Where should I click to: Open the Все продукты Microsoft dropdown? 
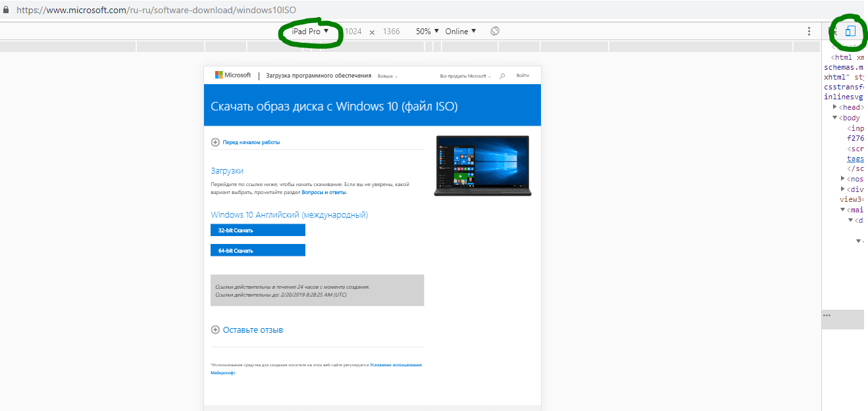pyautogui.click(x=465, y=76)
